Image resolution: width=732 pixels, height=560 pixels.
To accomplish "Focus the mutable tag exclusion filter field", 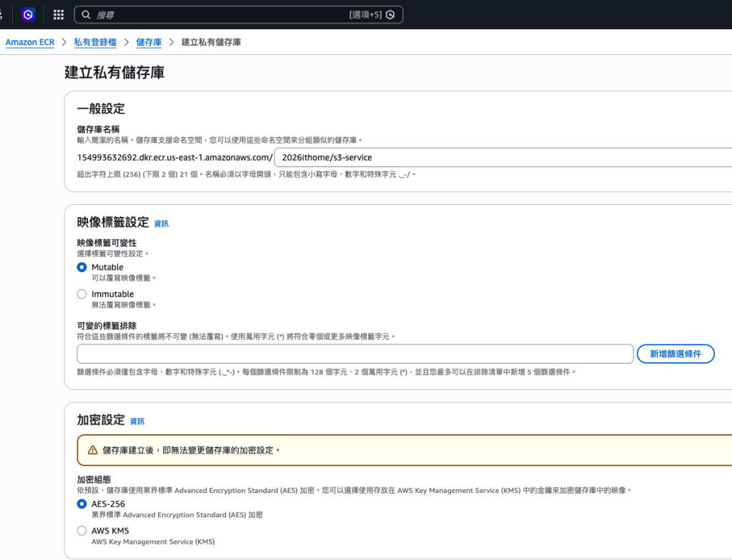I will pos(355,354).
